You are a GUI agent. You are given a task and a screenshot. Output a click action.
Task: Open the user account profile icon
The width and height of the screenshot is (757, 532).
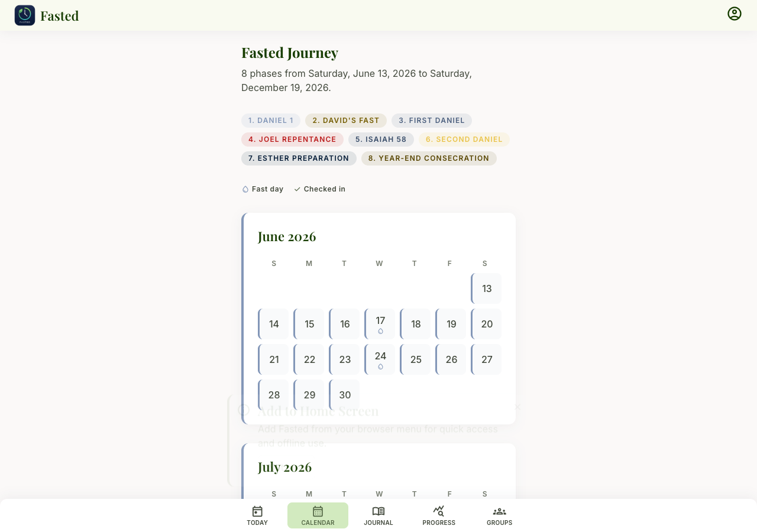(735, 14)
